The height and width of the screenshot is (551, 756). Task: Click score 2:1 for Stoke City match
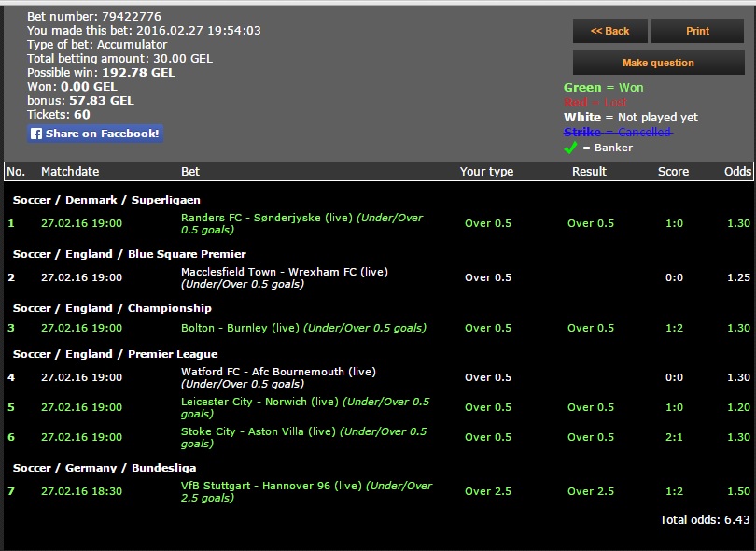(674, 437)
